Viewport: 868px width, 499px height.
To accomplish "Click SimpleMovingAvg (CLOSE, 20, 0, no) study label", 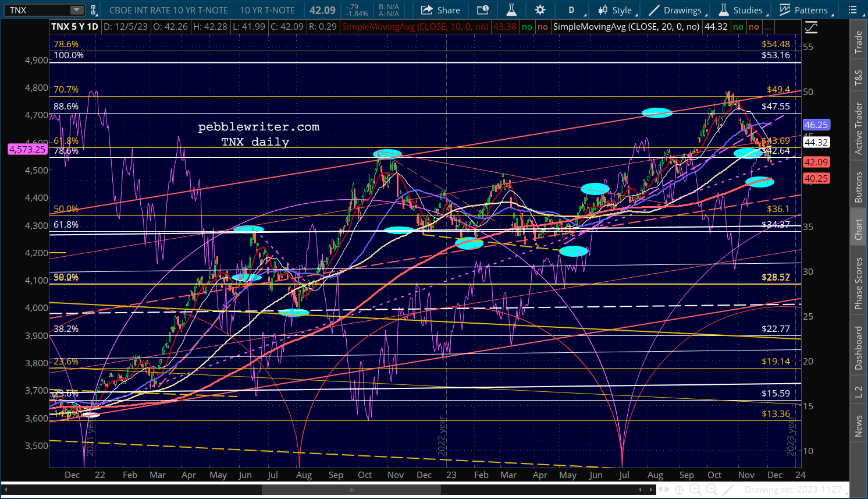I will pos(626,26).
